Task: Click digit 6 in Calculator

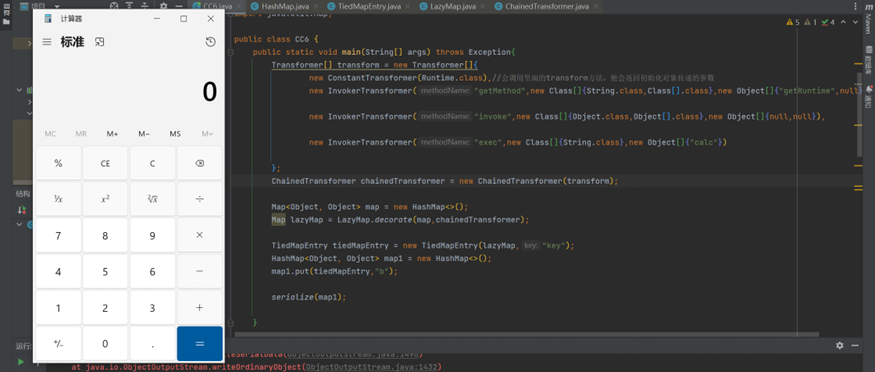Action: pos(152,272)
